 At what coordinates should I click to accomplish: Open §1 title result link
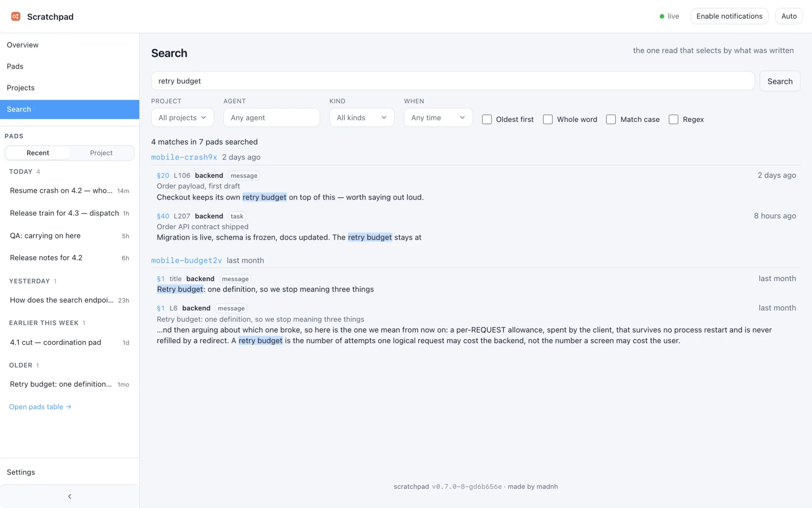(x=161, y=279)
